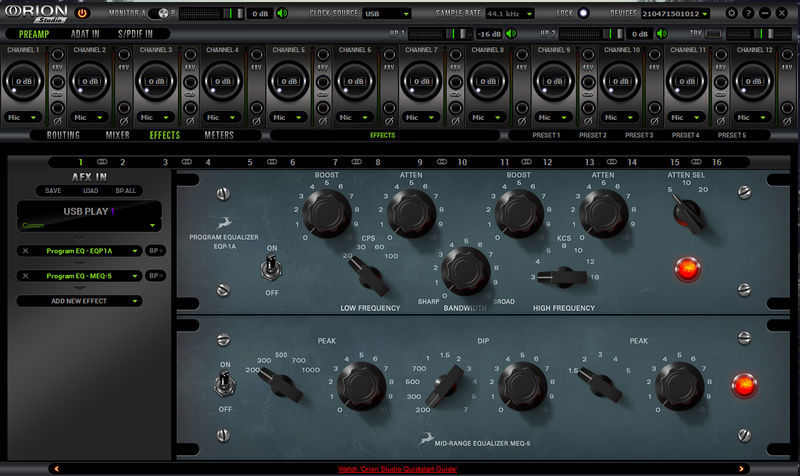Open the Devices serial number dropdown
Viewport: 800px width, 476px height.
[x=675, y=14]
